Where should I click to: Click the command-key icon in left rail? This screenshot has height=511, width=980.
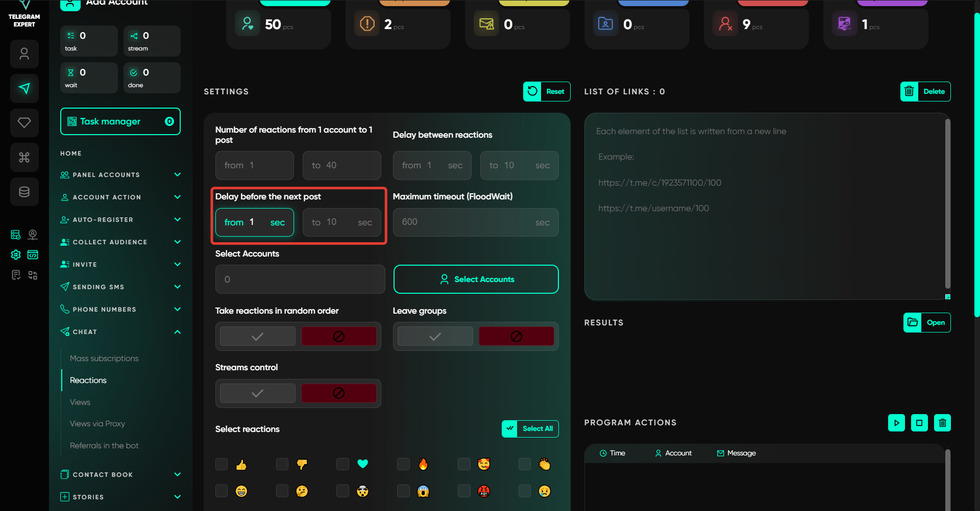(x=24, y=158)
